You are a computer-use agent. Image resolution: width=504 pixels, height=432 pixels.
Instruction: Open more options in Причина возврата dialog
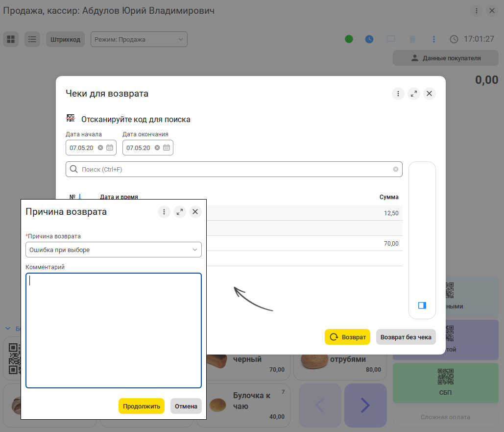coord(164,212)
